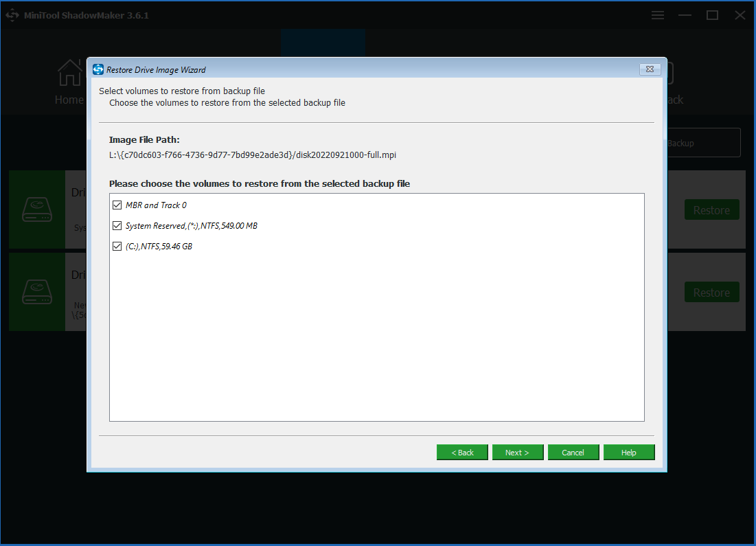Click the system drive icon on the left

click(x=36, y=209)
